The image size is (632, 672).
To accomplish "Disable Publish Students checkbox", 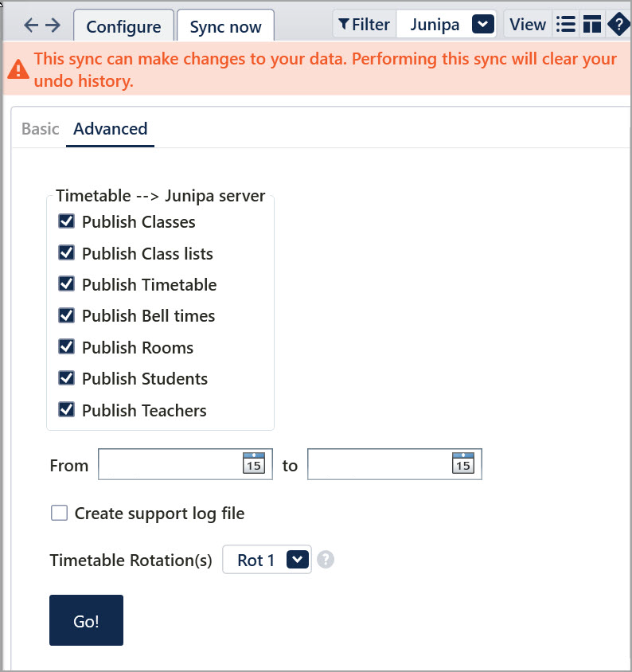I will (67, 378).
